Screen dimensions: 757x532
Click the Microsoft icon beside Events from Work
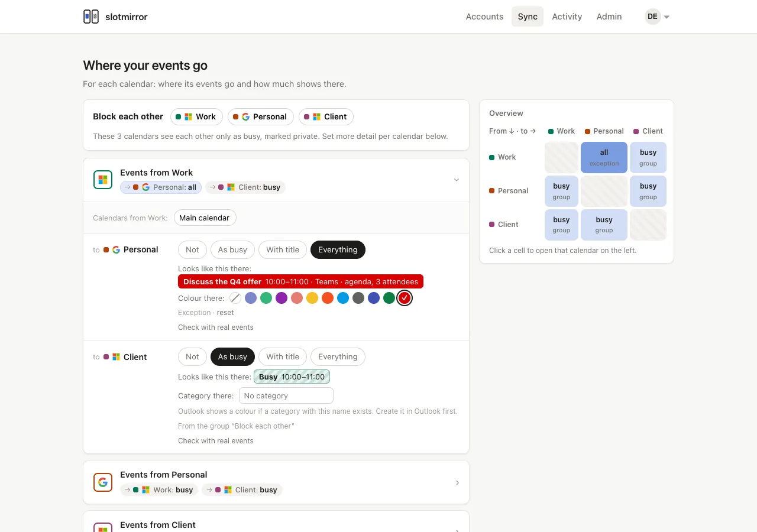(103, 180)
